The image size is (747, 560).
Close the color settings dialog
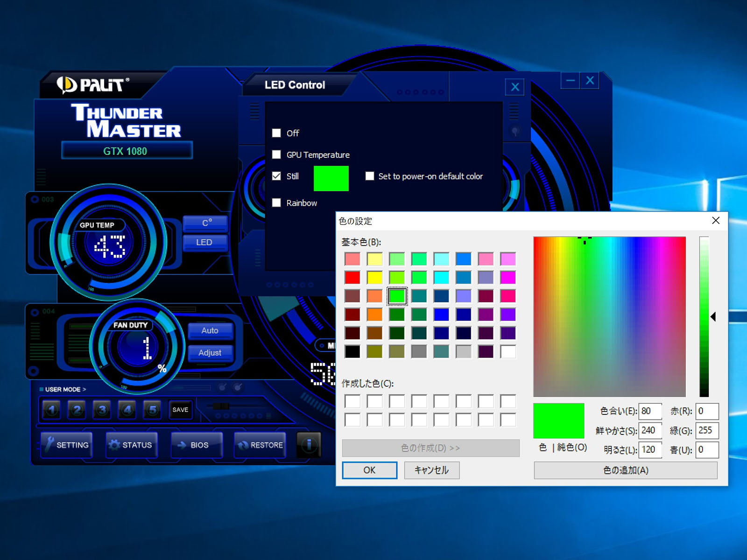click(716, 220)
